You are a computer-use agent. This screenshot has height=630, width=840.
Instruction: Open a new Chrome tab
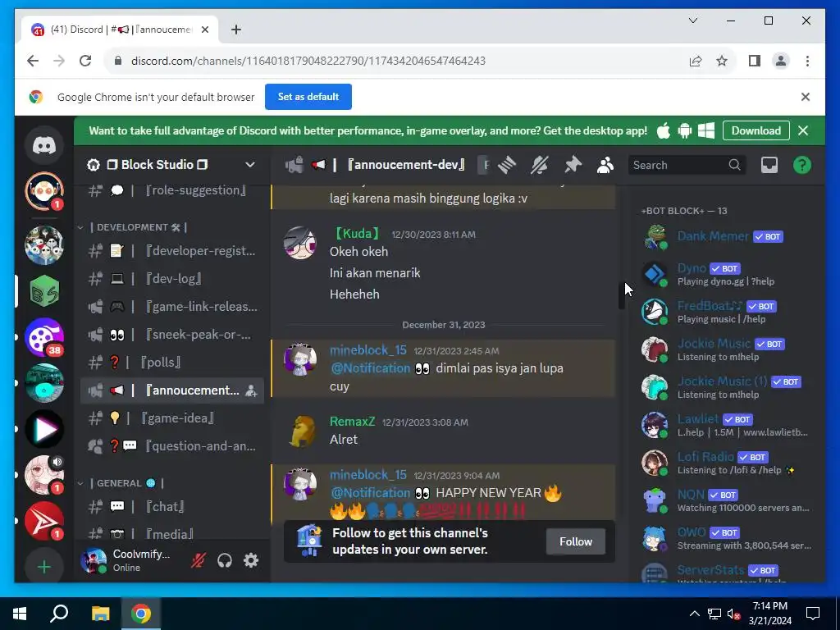pyautogui.click(x=236, y=30)
